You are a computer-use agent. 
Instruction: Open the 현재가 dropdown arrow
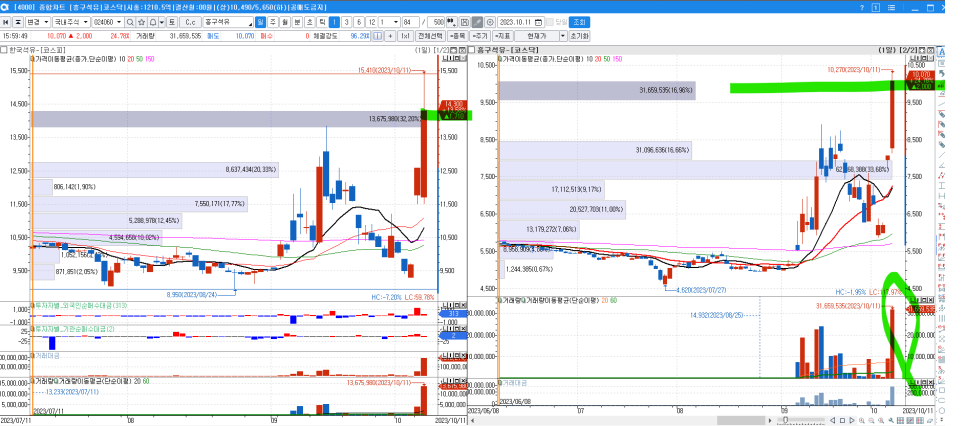tap(562, 36)
